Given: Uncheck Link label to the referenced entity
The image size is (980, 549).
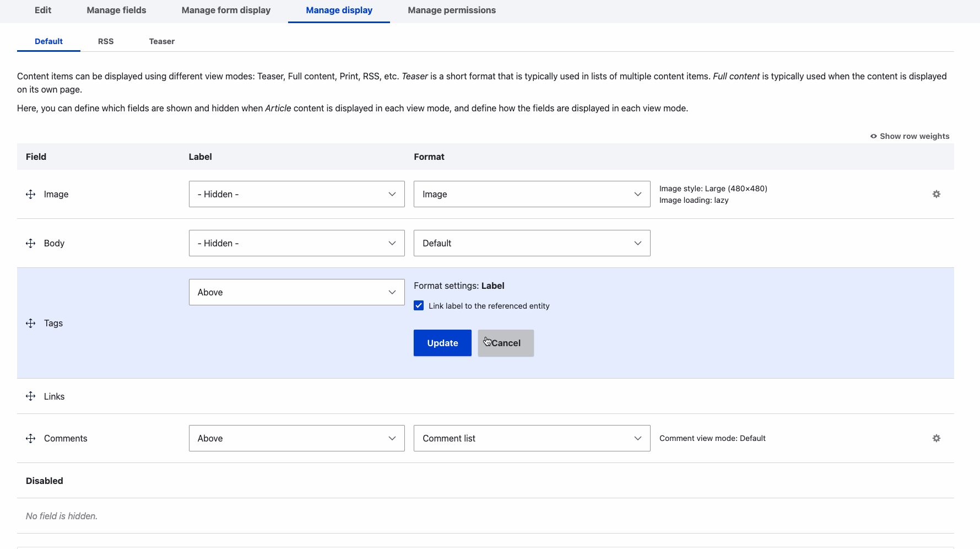Looking at the screenshot, I should pos(419,306).
